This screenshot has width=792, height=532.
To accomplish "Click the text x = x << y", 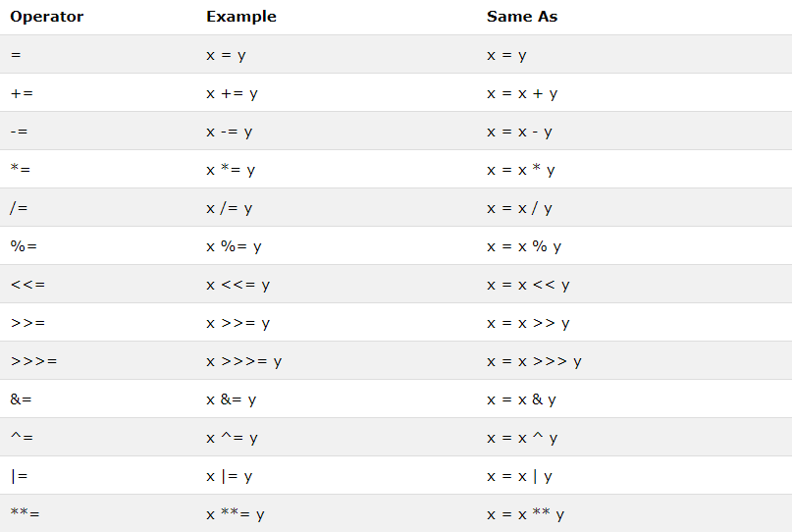I will (x=528, y=286).
